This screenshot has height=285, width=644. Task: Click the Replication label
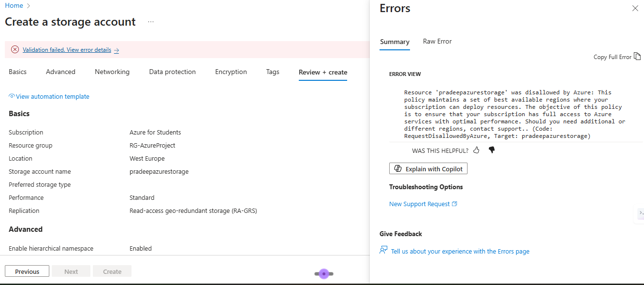pyautogui.click(x=24, y=210)
